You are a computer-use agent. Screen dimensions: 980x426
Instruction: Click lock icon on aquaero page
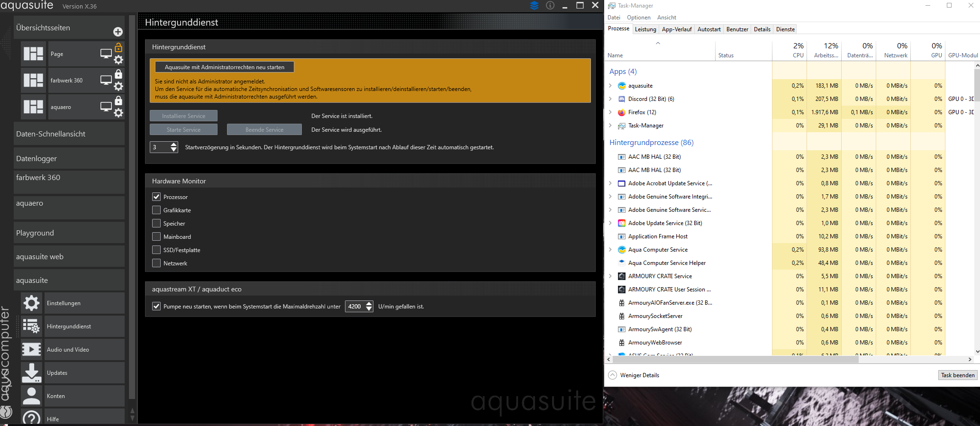(118, 100)
